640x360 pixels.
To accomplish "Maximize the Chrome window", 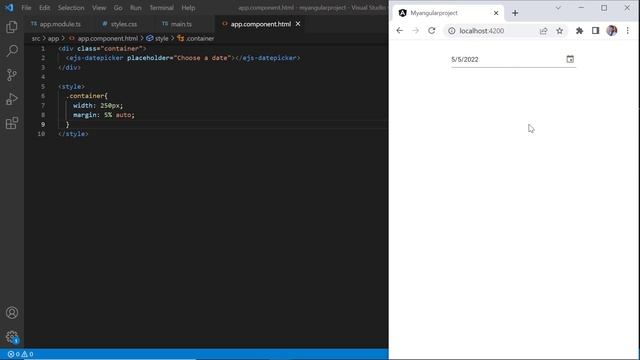I will point(604,8).
